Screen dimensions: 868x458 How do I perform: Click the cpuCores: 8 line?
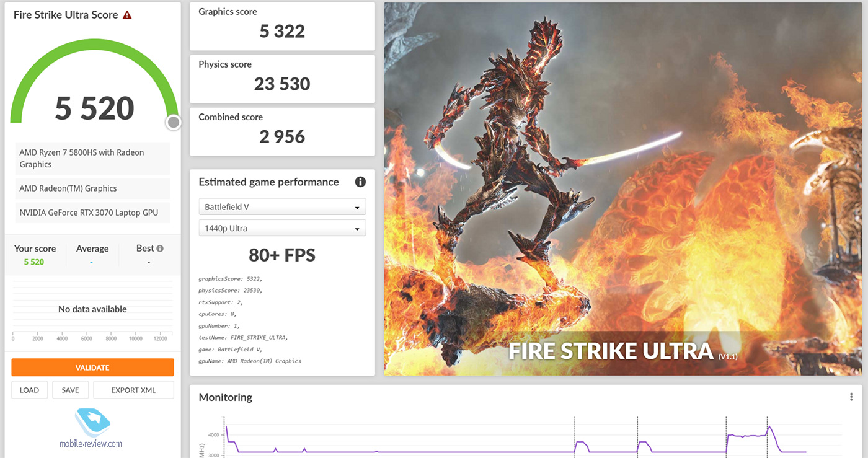(217, 314)
